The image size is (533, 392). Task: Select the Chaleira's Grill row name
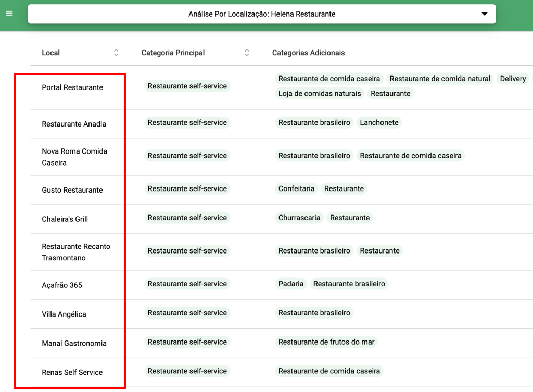(x=65, y=219)
